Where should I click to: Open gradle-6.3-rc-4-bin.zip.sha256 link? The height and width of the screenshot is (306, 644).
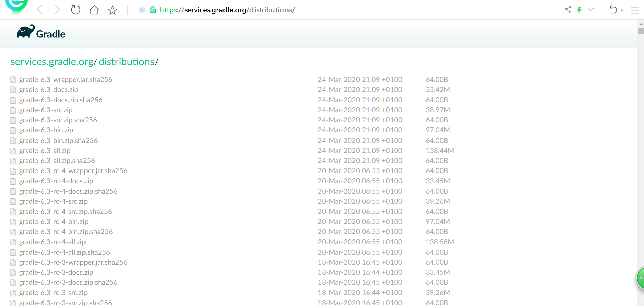(x=66, y=232)
